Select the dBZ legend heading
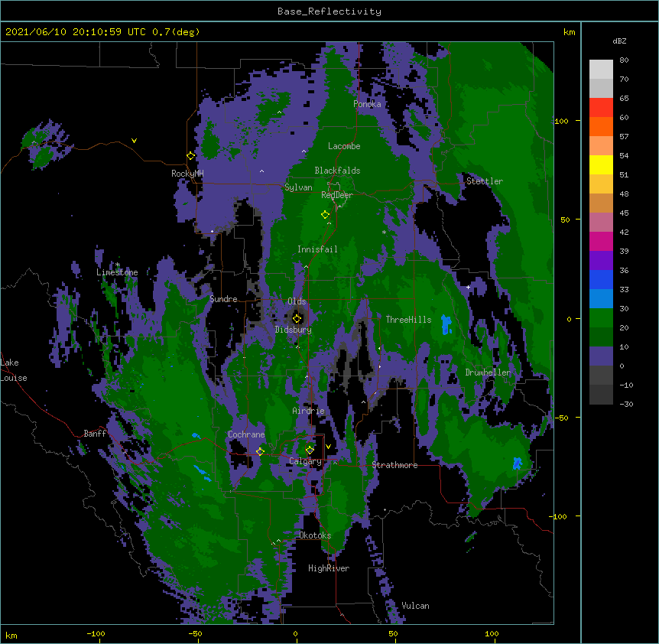This screenshot has height=644, width=659. pyautogui.click(x=619, y=41)
